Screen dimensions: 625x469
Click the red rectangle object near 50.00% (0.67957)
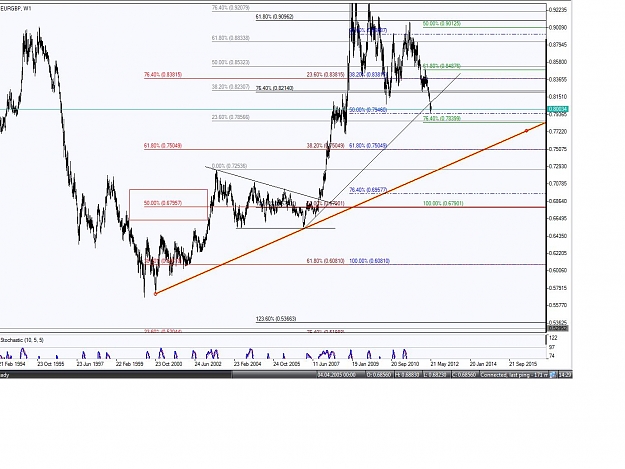(x=168, y=204)
